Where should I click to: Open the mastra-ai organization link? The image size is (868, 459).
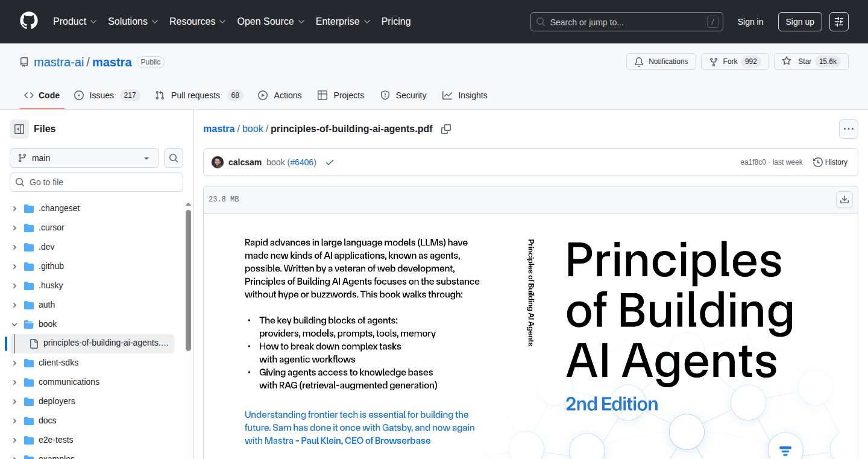pyautogui.click(x=59, y=62)
